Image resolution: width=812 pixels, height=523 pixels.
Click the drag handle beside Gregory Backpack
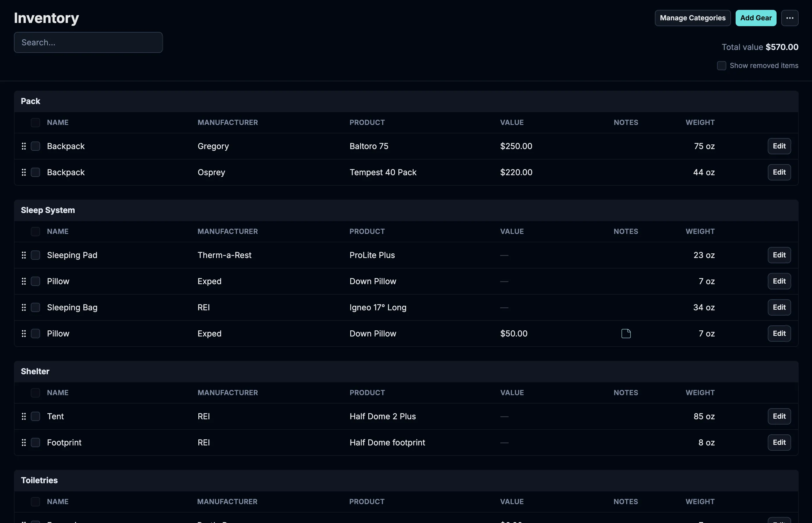pos(24,146)
